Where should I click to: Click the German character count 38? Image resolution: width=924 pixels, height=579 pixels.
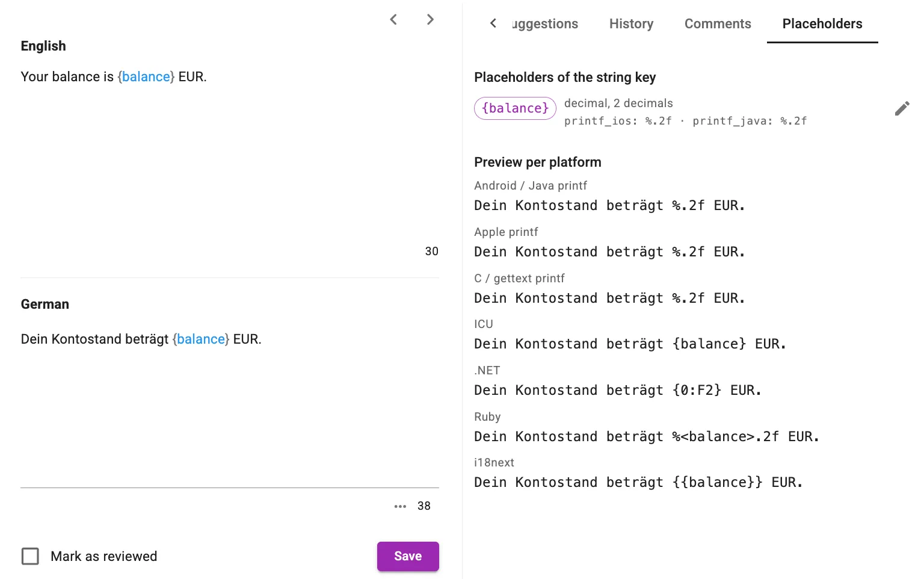[424, 506]
